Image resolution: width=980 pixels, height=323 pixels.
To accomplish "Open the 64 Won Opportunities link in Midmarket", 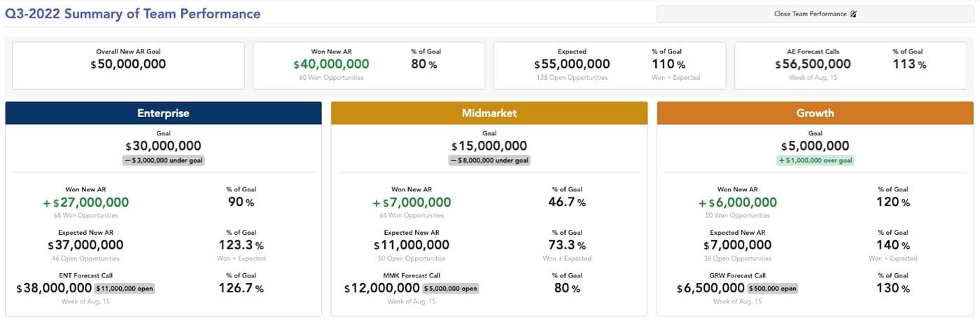I will coord(412,215).
